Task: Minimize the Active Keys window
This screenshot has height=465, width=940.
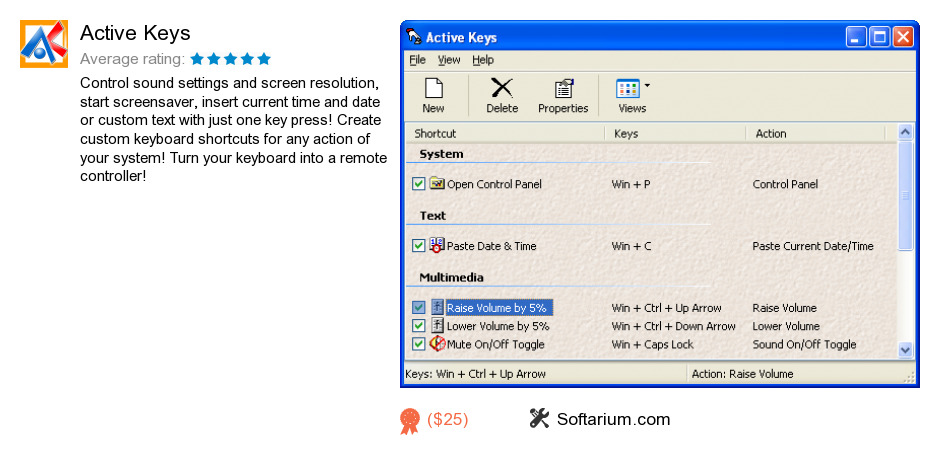Action: coord(855,37)
